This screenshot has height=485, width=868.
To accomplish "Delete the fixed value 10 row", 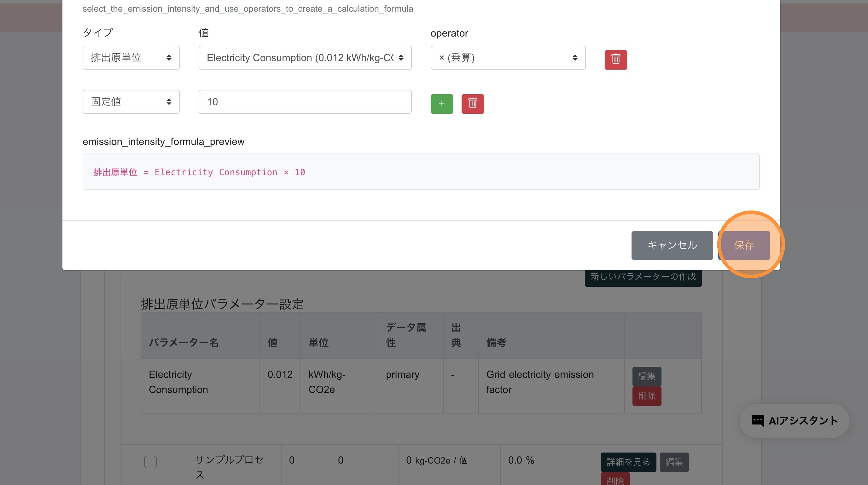I will coord(472,104).
